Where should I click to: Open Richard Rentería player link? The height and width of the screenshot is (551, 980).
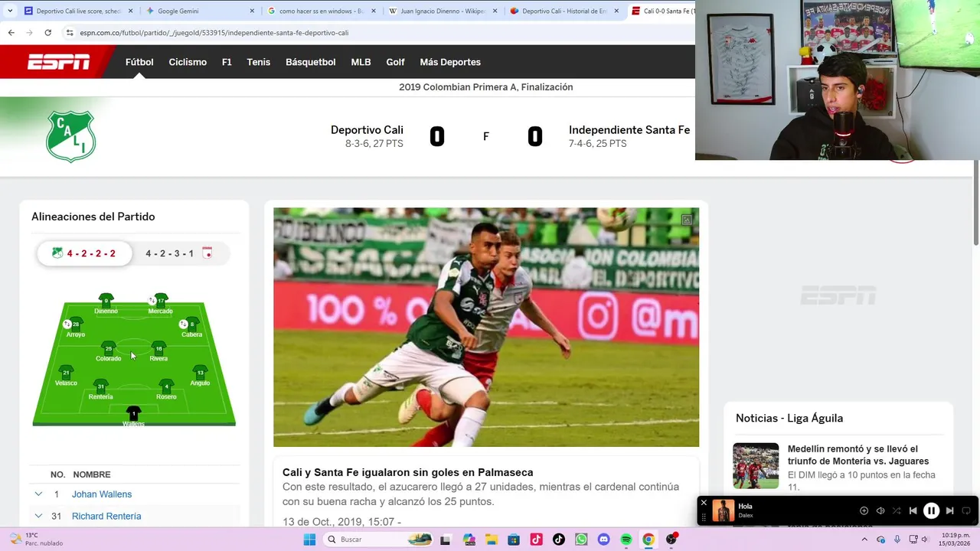pos(106,517)
